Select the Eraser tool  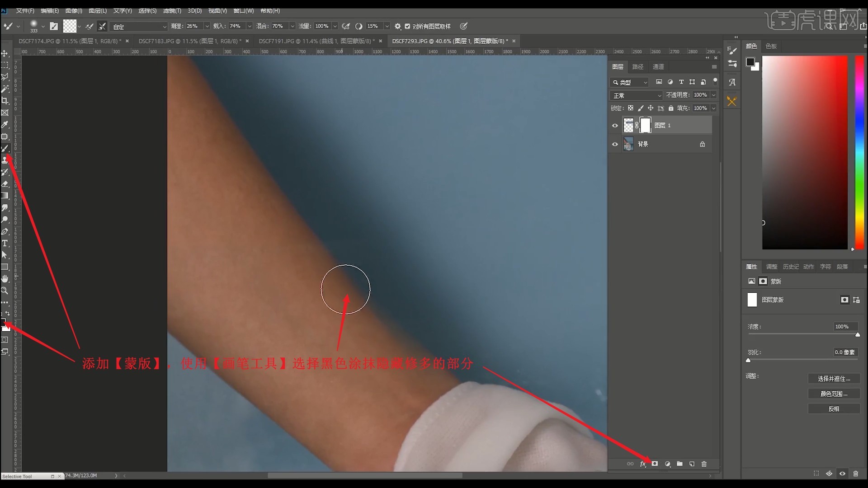click(5, 184)
